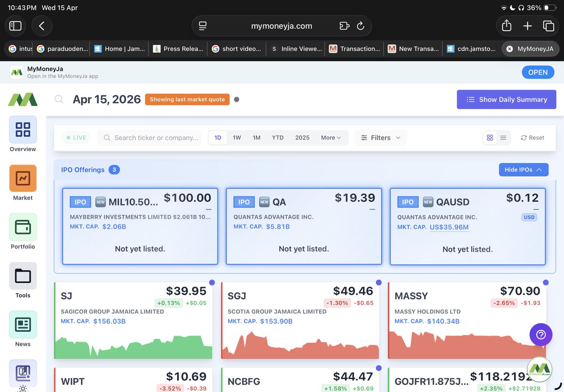Open the Safari sidebar panel icon
564x392 pixels.
point(16,26)
